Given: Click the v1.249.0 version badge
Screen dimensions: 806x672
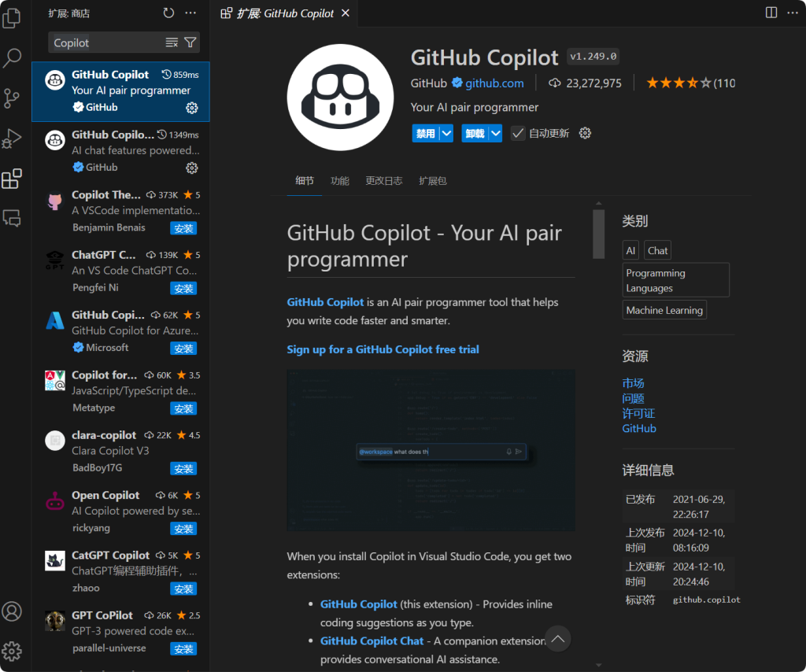Looking at the screenshot, I should click(x=593, y=57).
